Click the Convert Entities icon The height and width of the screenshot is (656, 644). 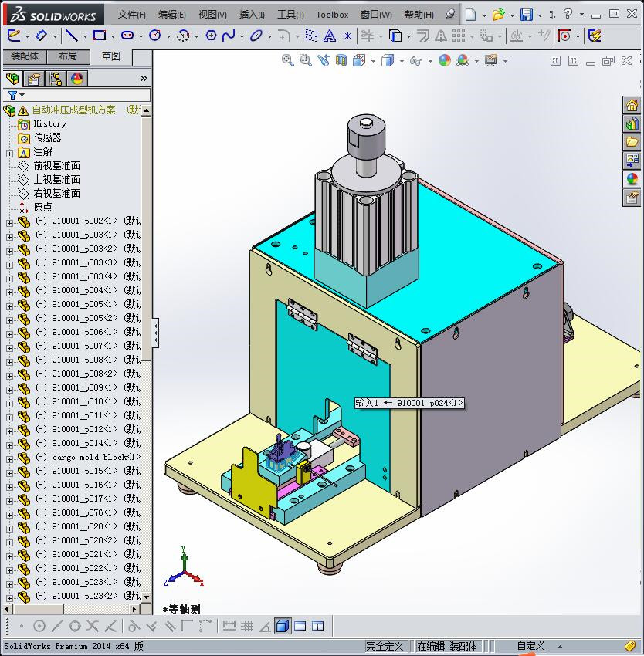(395, 36)
